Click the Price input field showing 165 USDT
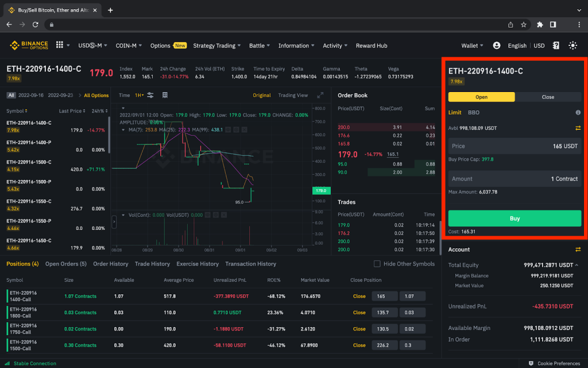Screen dimensions: 588x368 [514, 147]
